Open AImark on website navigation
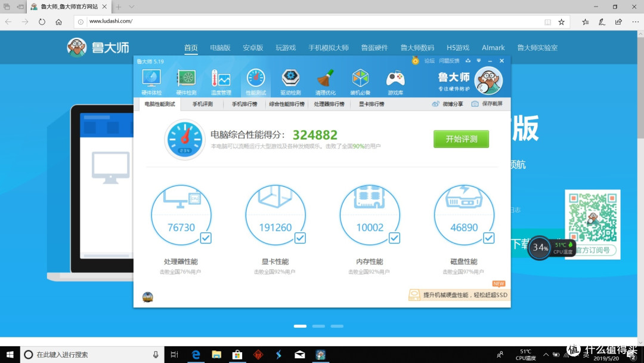Screen dimensions: 644x363 [493, 48]
